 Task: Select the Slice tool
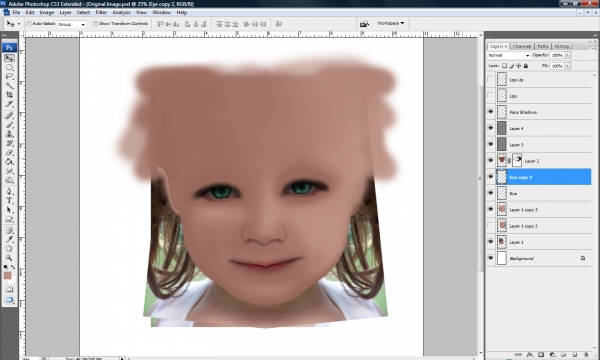pyautogui.click(x=9, y=104)
